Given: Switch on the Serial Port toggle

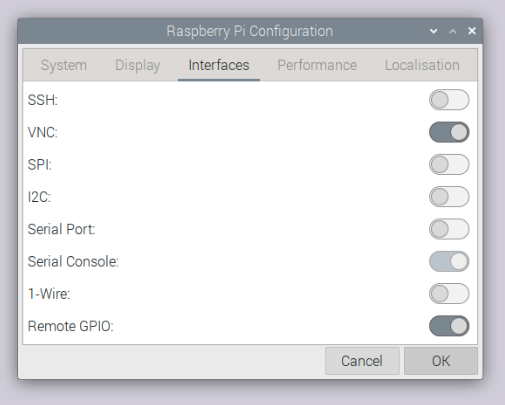Looking at the screenshot, I should click(x=449, y=229).
